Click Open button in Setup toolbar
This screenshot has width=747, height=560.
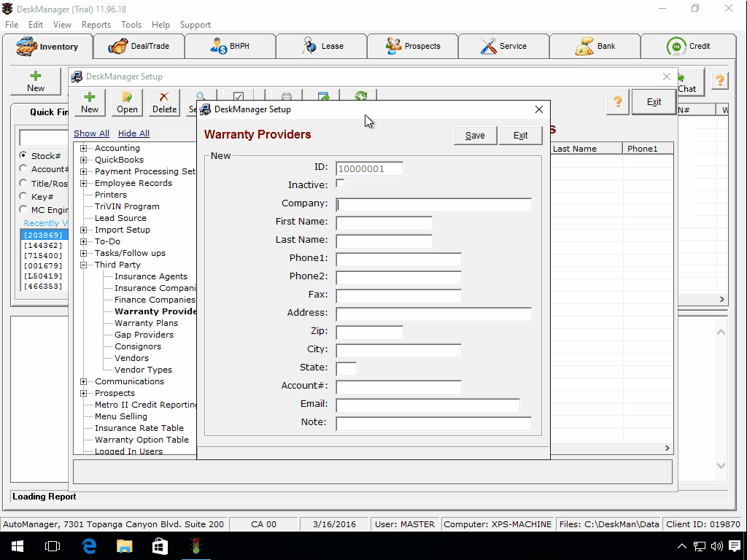[127, 103]
